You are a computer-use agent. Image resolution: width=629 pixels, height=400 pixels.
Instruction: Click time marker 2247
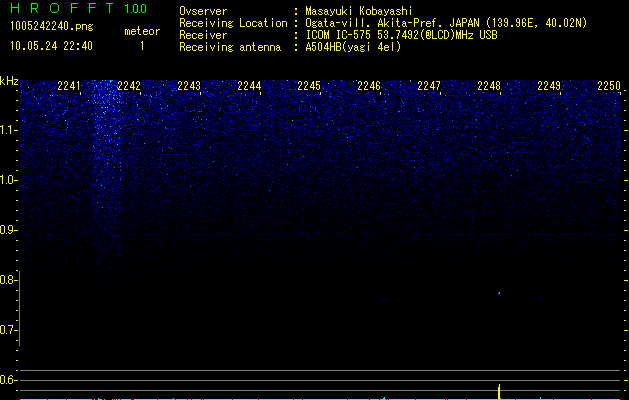(429, 86)
